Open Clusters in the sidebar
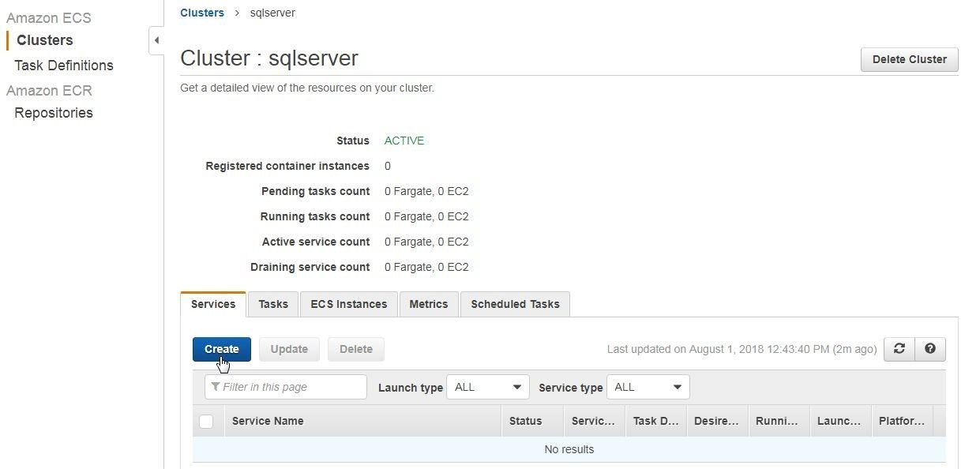Screen dimensions: 980x469 pyautogui.click(x=45, y=40)
